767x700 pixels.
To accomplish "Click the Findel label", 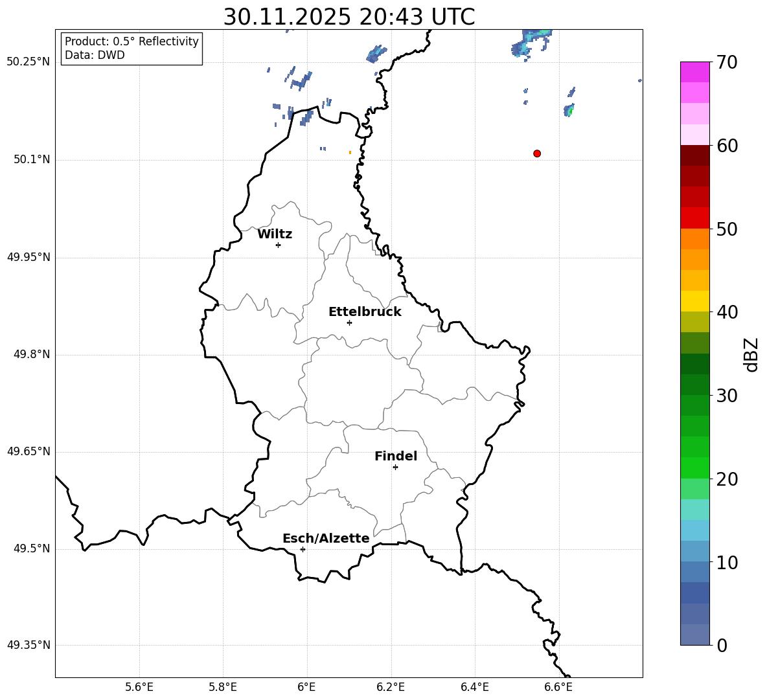I will pyautogui.click(x=396, y=456).
